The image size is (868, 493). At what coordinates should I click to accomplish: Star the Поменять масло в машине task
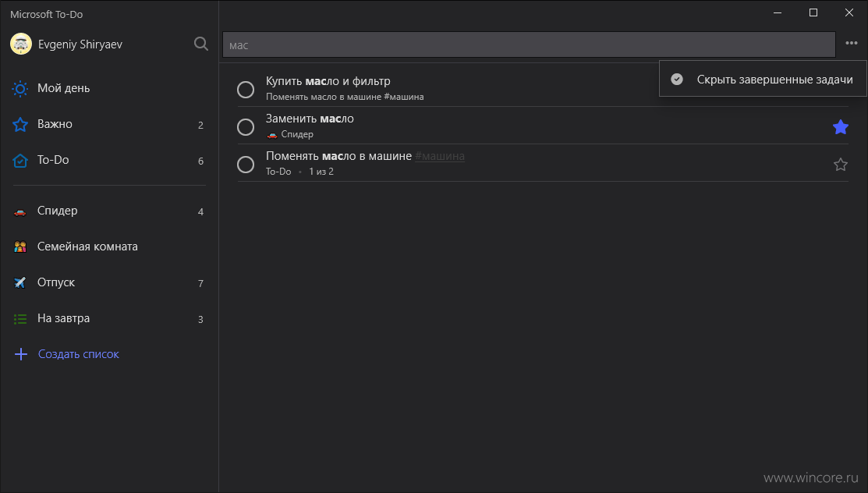pyautogui.click(x=841, y=165)
